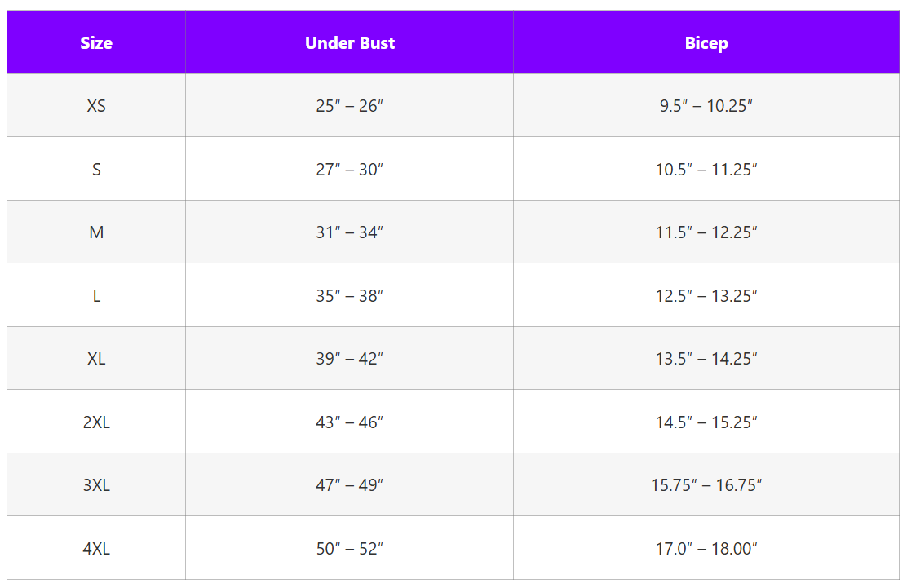The image size is (907, 588).
Task: Click the 39″ – 42″ under bust value
Action: 349,359
